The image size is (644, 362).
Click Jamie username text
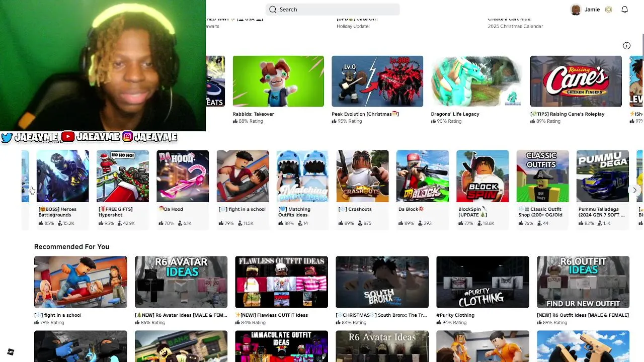(x=592, y=10)
